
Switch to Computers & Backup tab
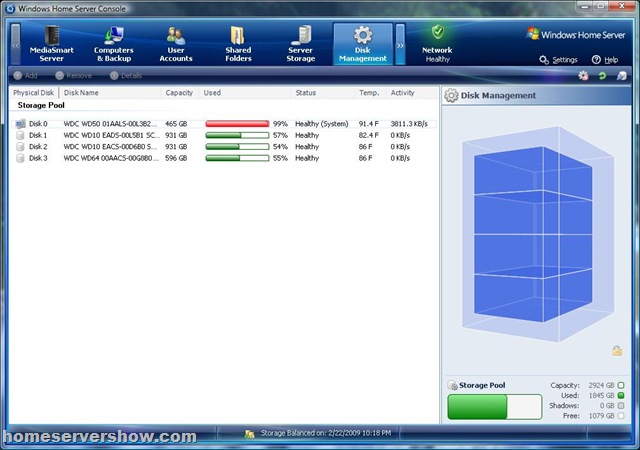tap(113, 44)
